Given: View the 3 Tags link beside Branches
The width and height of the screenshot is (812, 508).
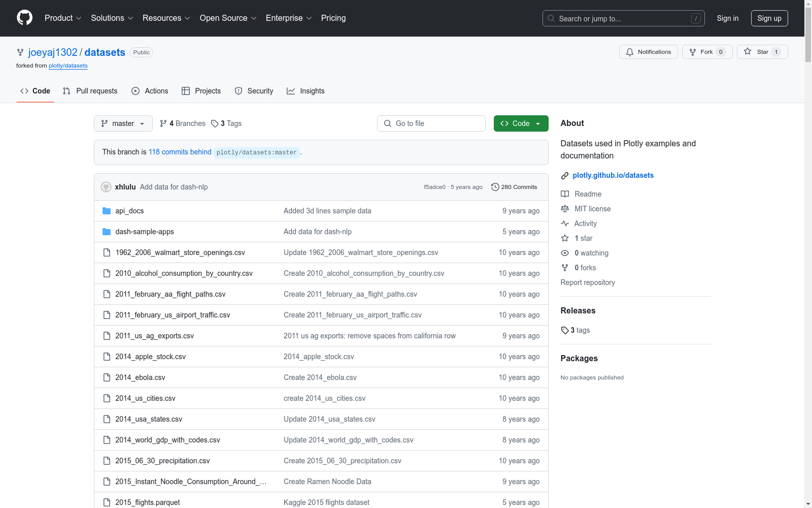Looking at the screenshot, I should pyautogui.click(x=226, y=123).
